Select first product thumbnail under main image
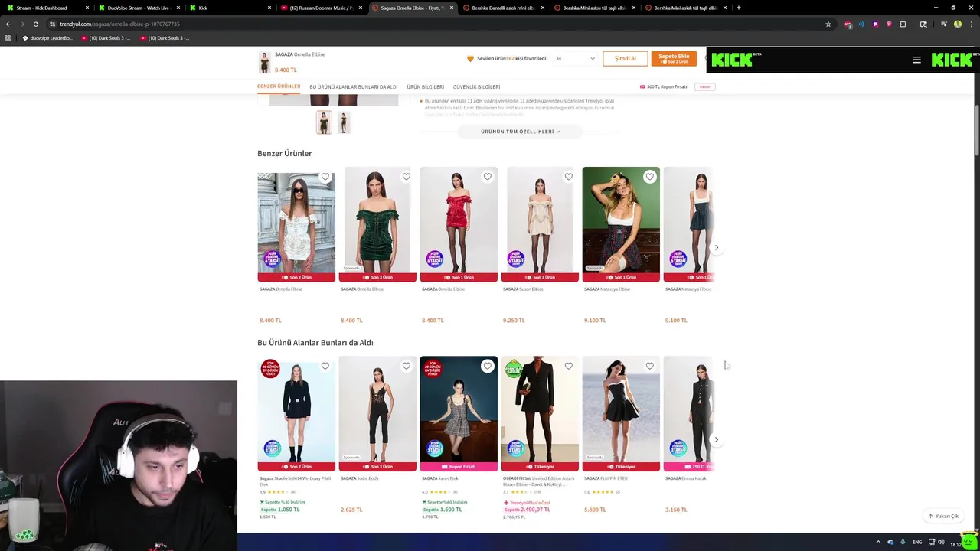Image resolution: width=980 pixels, height=551 pixels. [x=324, y=122]
